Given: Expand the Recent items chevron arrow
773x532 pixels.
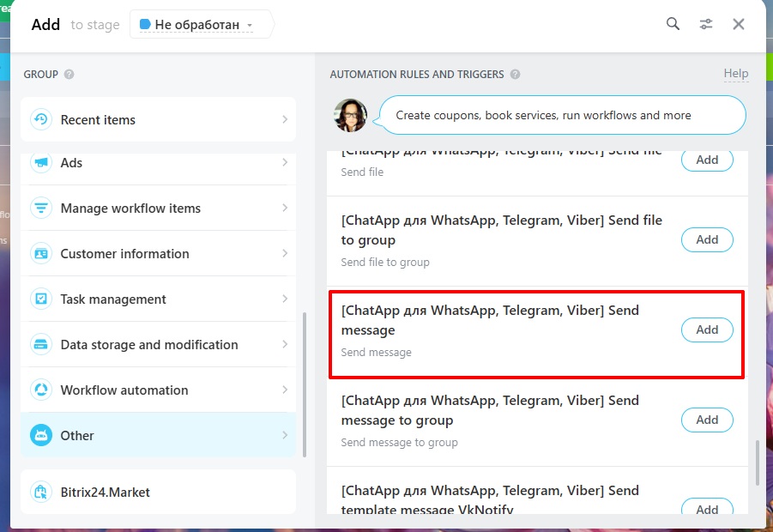Looking at the screenshot, I should pos(285,120).
